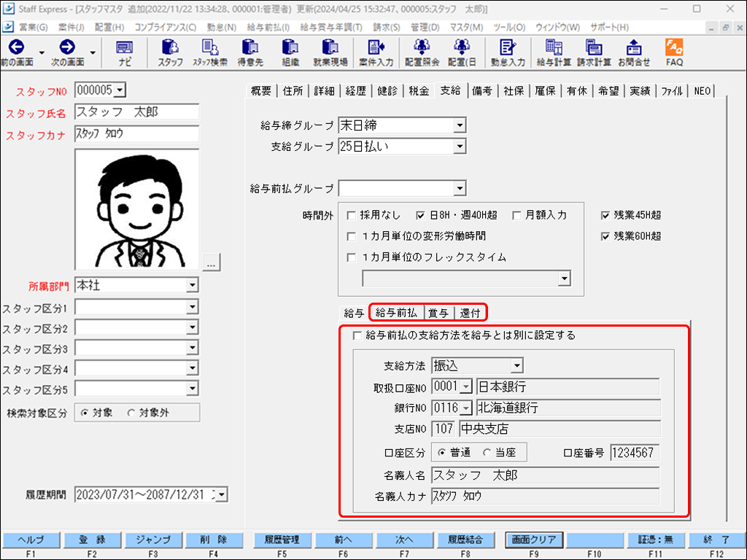This screenshot has height=560, width=747.
Task: Toggle the 残業45H超 checkbox
Action: (605, 216)
